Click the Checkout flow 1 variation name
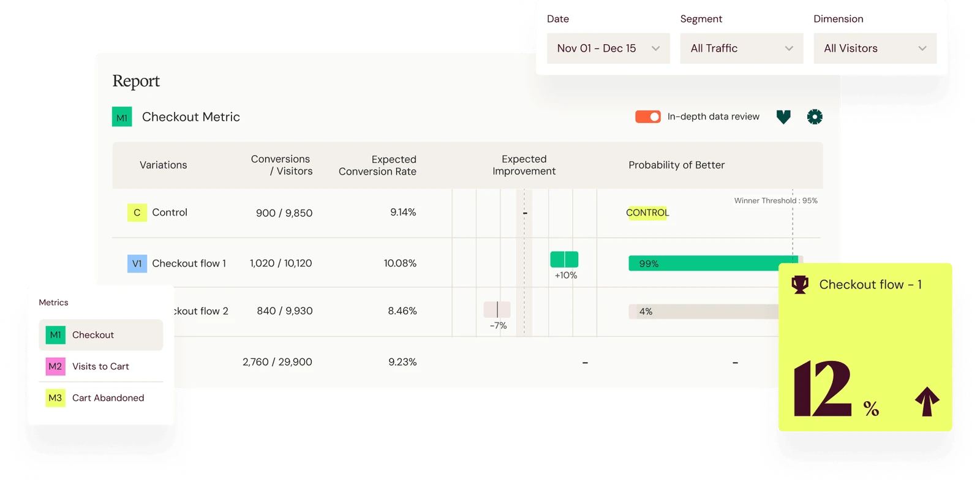 (189, 263)
